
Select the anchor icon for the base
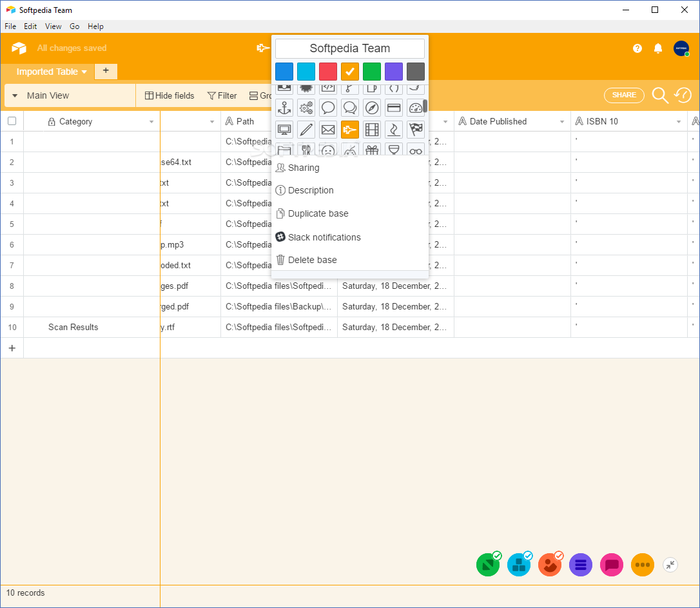(284, 108)
